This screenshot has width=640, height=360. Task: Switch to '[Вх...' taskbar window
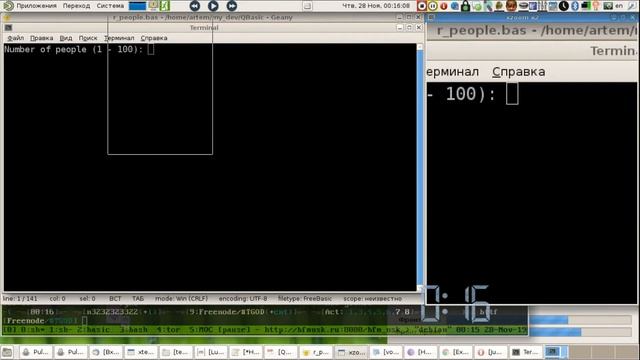[105, 352]
